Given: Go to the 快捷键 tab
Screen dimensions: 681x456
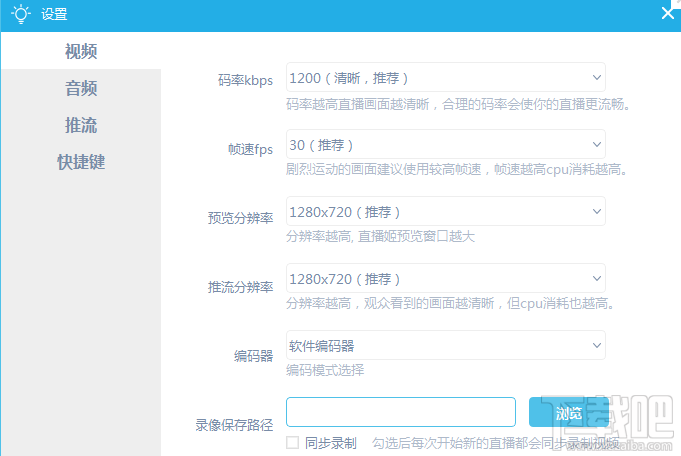Looking at the screenshot, I should 81,162.
